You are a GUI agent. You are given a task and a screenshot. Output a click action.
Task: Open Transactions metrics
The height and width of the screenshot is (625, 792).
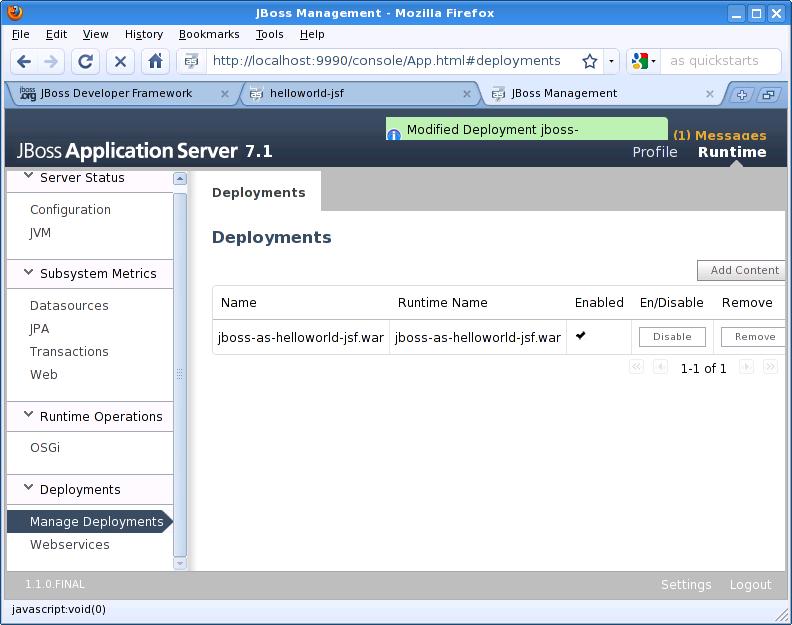[69, 352]
